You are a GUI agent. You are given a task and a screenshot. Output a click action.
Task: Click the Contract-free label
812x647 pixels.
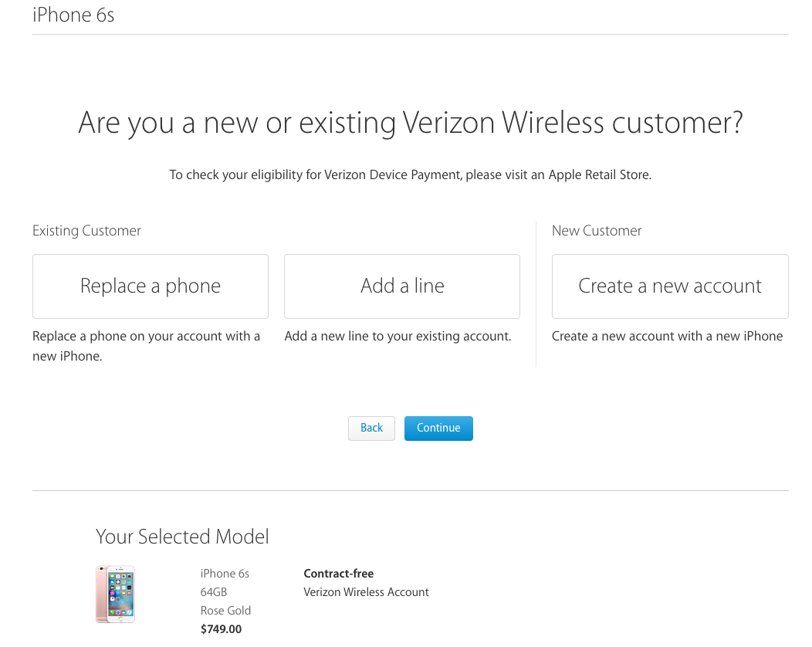click(339, 574)
